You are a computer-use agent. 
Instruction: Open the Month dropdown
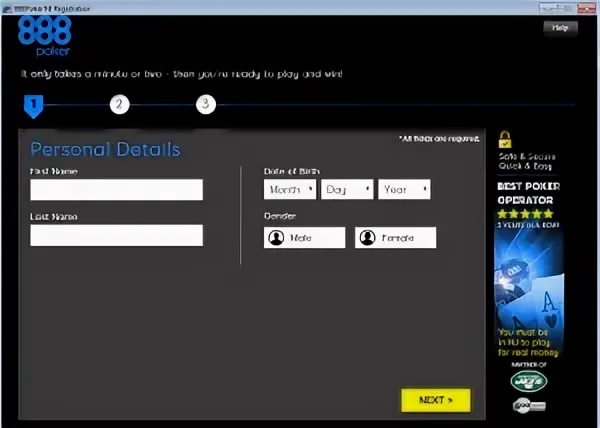pyautogui.click(x=290, y=189)
